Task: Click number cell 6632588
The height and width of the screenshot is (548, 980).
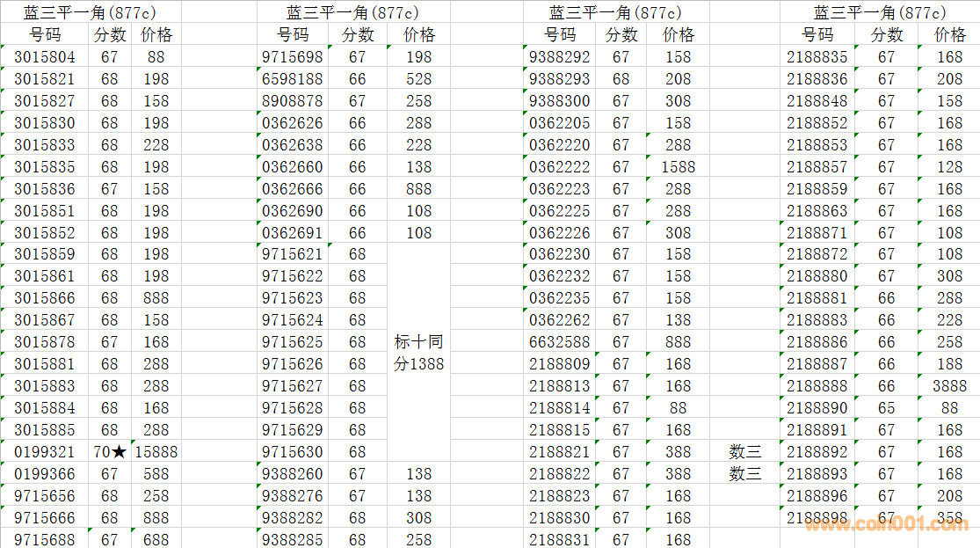Action: point(560,342)
